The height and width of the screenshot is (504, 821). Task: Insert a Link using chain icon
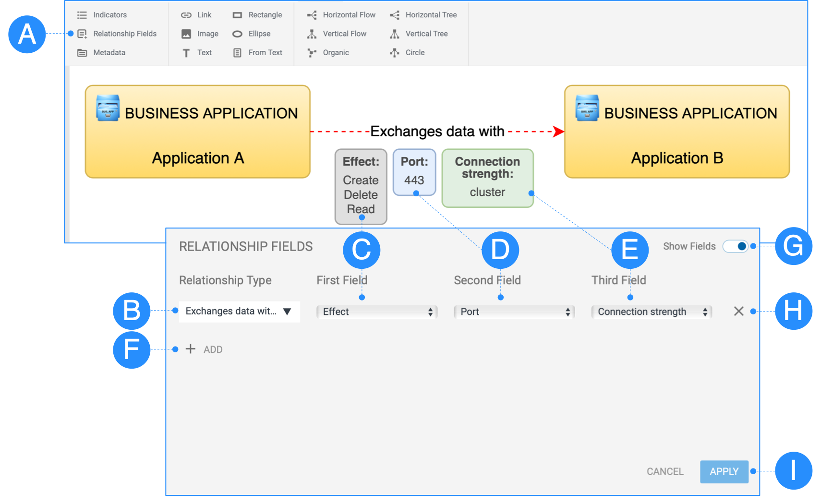[186, 15]
